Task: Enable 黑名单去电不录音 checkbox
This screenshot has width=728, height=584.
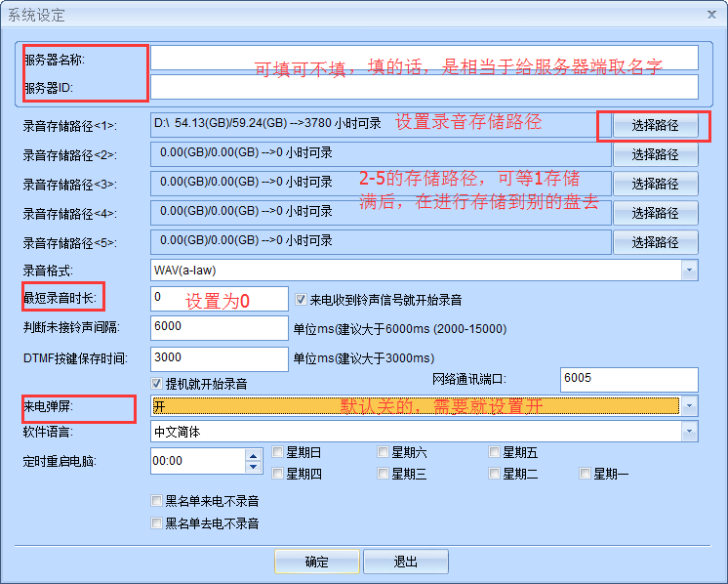Action: 157,523
